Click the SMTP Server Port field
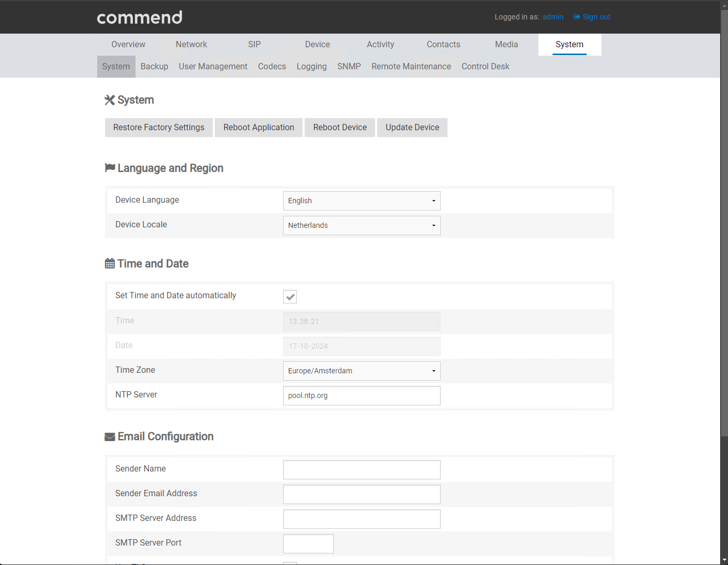Viewport: 728px width, 565px height. 308,543
